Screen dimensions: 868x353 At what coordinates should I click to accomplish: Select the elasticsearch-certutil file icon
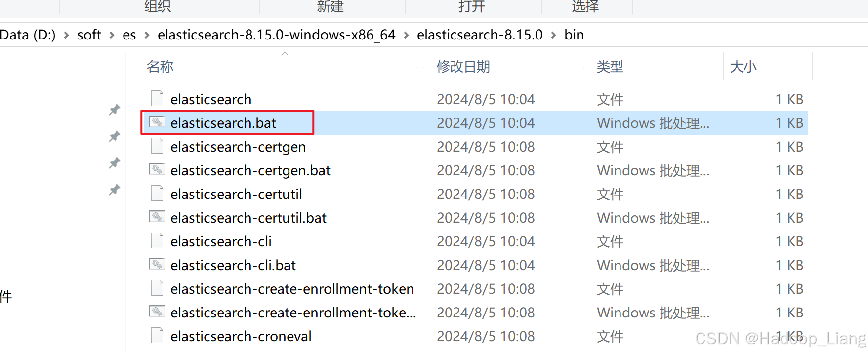pos(157,193)
